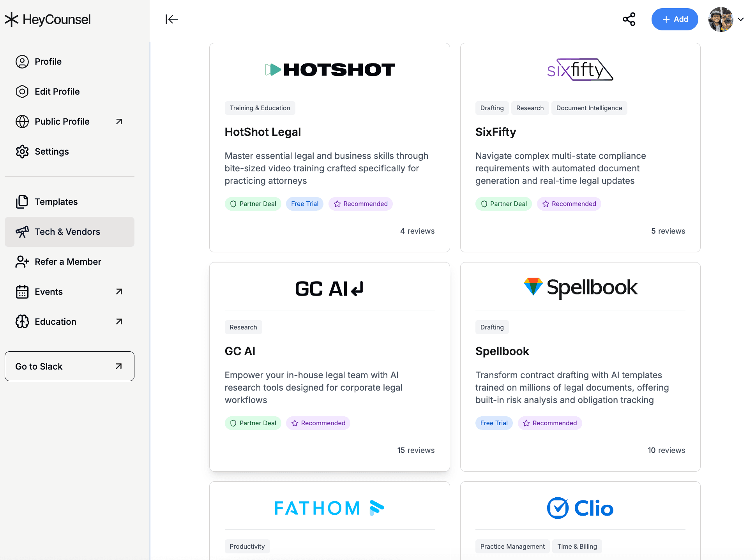Open Refer a Member menu item
Image resolution: width=756 pixels, height=560 pixels.
68,262
